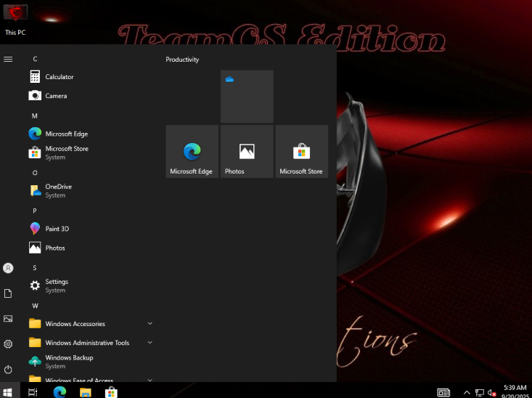Click the Productivity group title
Viewport: 532px width, 398px height.
182,60
